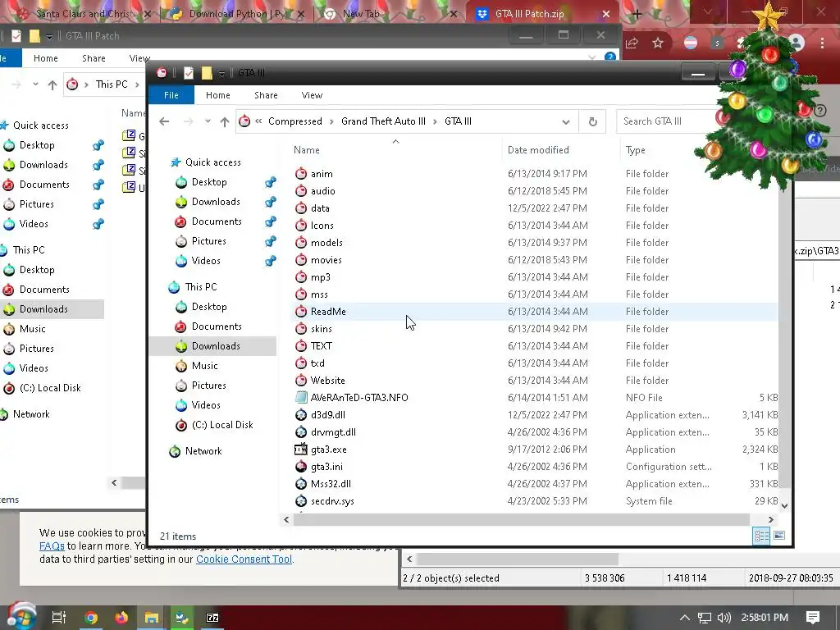This screenshot has width=840, height=630.
Task: Open Quick Access toolbar customize dropdown
Action: click(221, 73)
